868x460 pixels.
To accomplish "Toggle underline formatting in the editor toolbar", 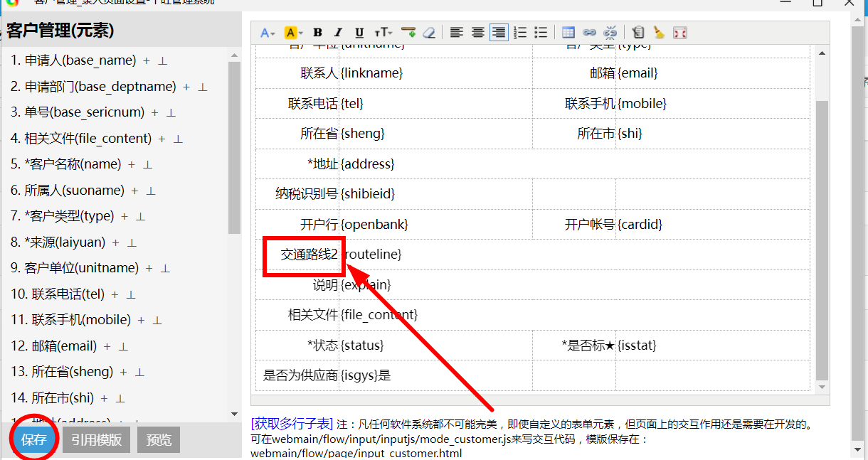I will tap(359, 33).
